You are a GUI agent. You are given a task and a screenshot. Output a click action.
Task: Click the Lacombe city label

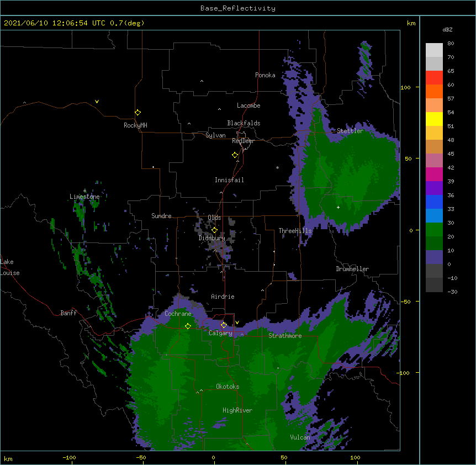point(248,105)
